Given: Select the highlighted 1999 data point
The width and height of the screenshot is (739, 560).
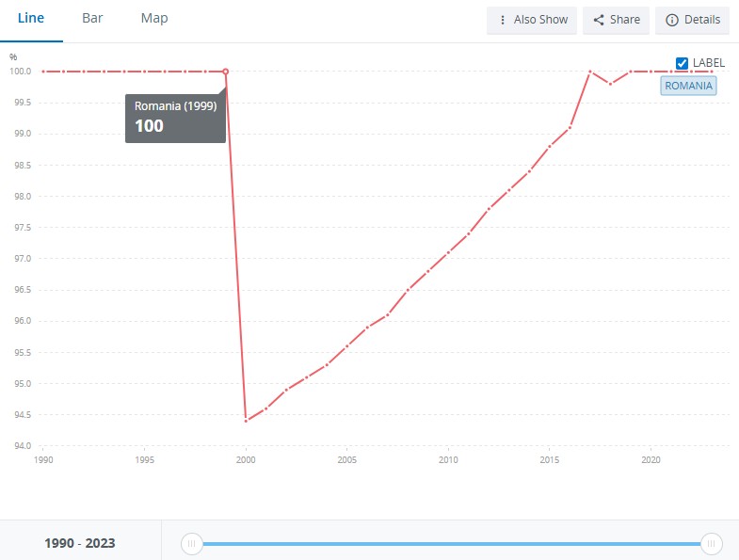Looking at the screenshot, I should (225, 72).
